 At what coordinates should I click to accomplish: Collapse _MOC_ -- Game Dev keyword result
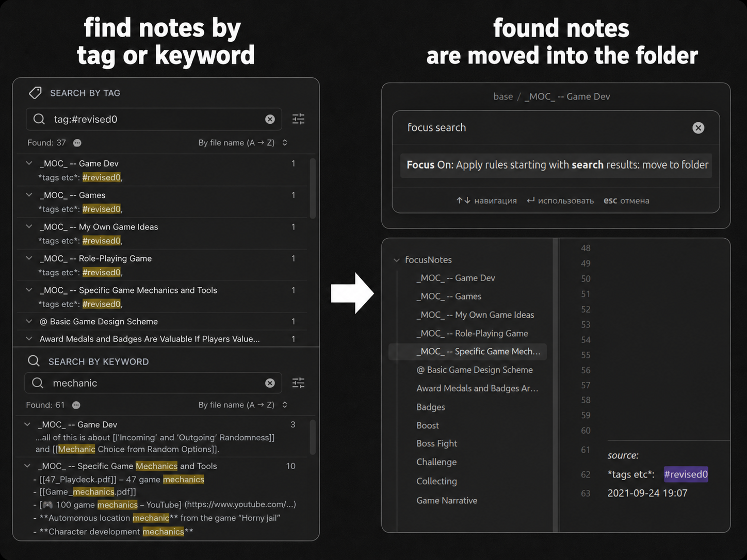coord(27,424)
